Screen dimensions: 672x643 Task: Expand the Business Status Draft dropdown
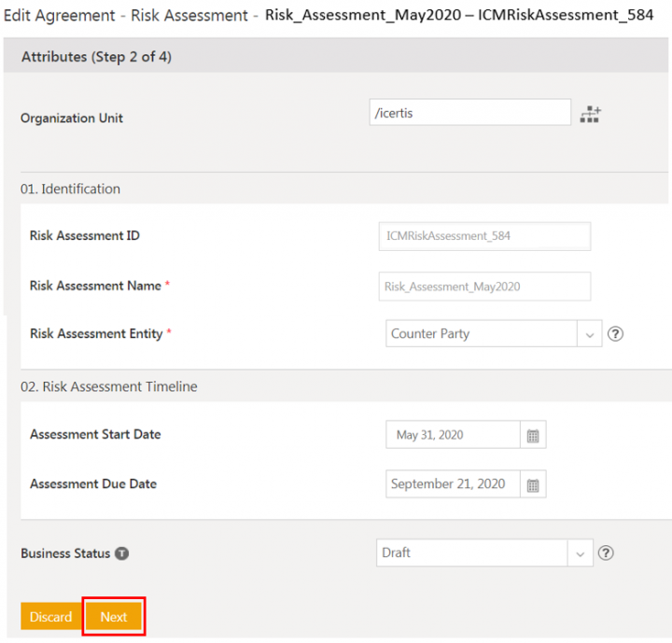click(580, 553)
